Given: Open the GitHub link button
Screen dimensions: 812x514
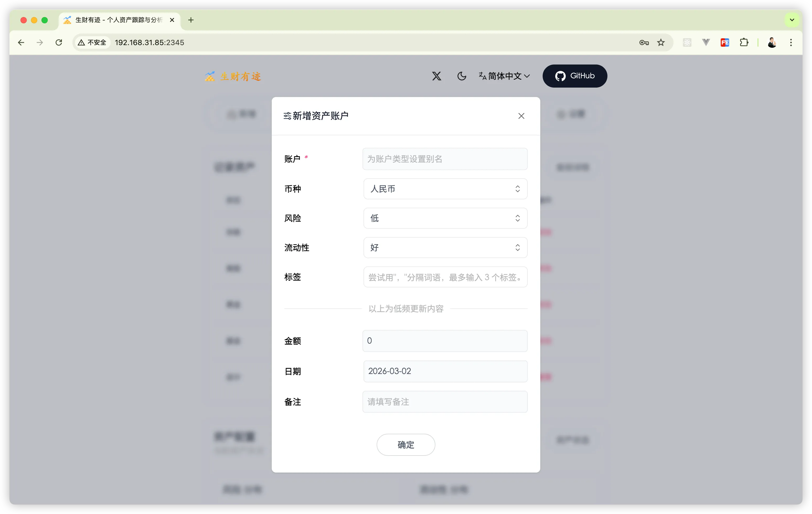Looking at the screenshot, I should tap(575, 76).
